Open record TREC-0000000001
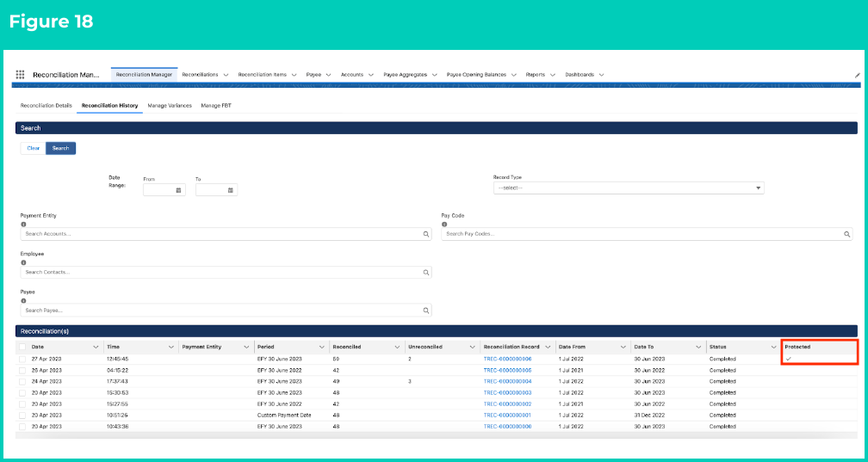 pos(508,415)
